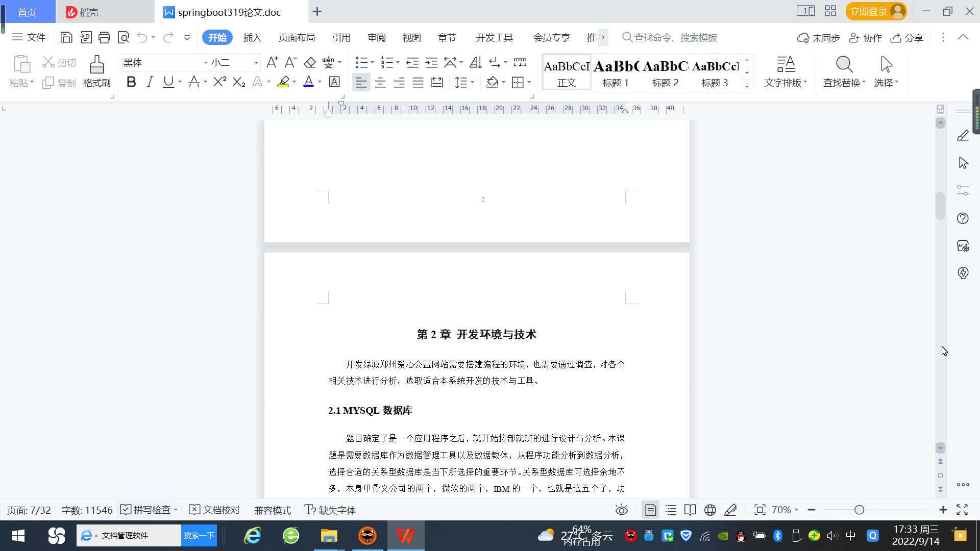980x551 pixels.
Task: Center-align the paragraph text
Action: [380, 83]
